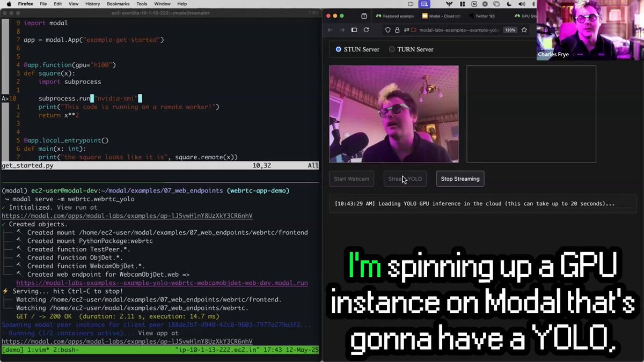644x362 pixels.
Task: Click the browser address bar URL
Action: (459, 30)
